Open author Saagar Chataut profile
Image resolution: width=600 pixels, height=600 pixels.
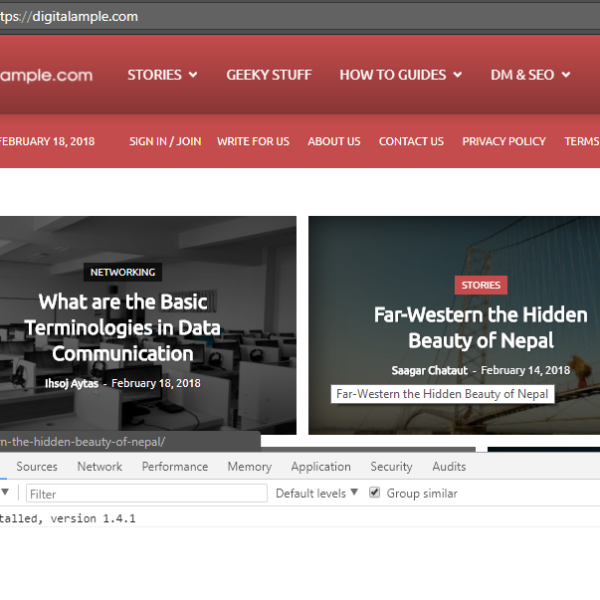(429, 370)
